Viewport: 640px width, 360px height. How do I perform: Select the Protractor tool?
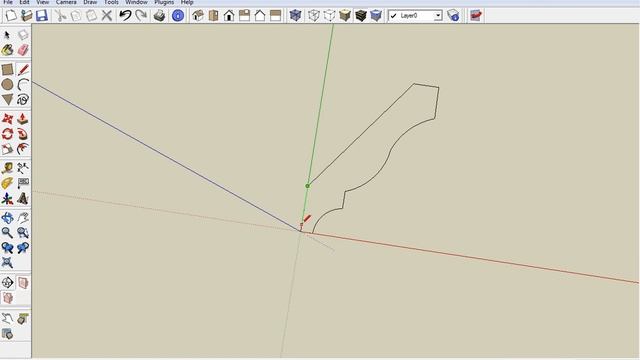coord(7,183)
